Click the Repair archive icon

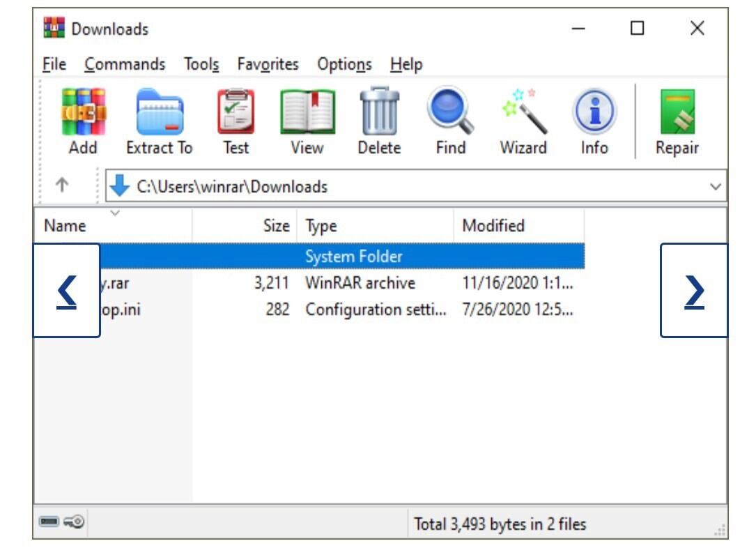pos(677,112)
